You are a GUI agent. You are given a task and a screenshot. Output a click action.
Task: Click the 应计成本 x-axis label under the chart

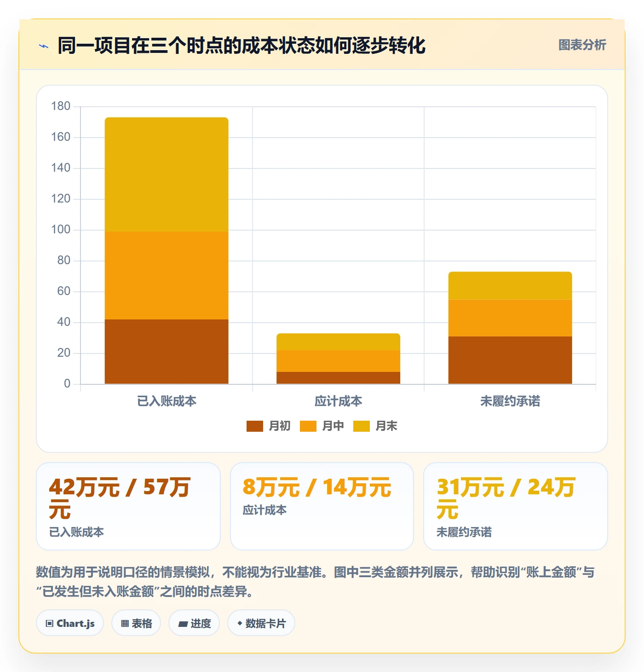tap(339, 401)
